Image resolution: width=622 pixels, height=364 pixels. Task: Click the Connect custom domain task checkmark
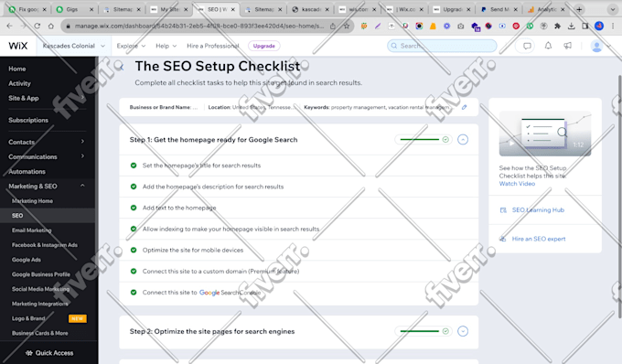pos(134,272)
